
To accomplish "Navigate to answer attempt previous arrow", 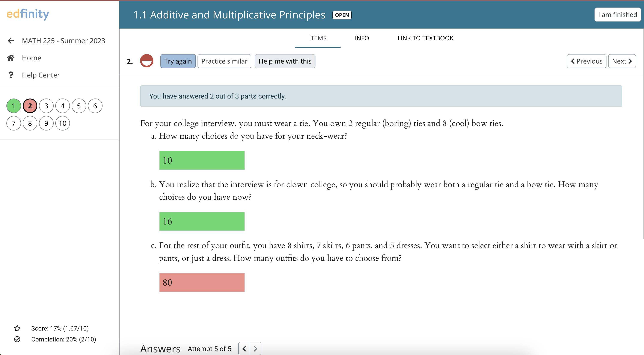I will (244, 348).
